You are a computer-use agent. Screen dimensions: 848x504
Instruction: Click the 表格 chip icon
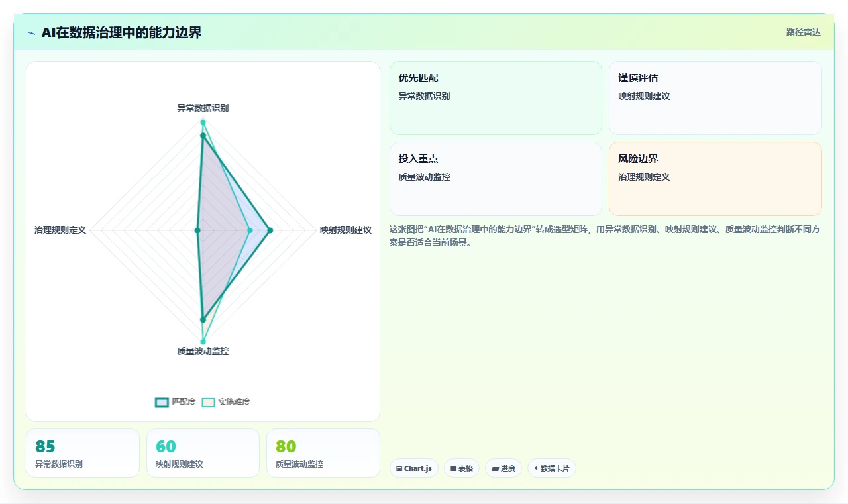[x=453, y=468]
